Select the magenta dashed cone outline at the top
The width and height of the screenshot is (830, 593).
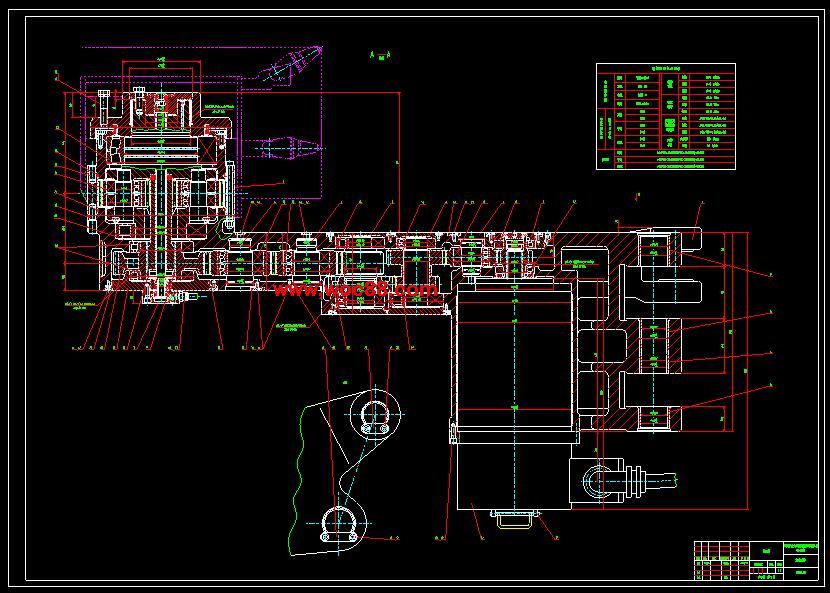tap(289, 66)
